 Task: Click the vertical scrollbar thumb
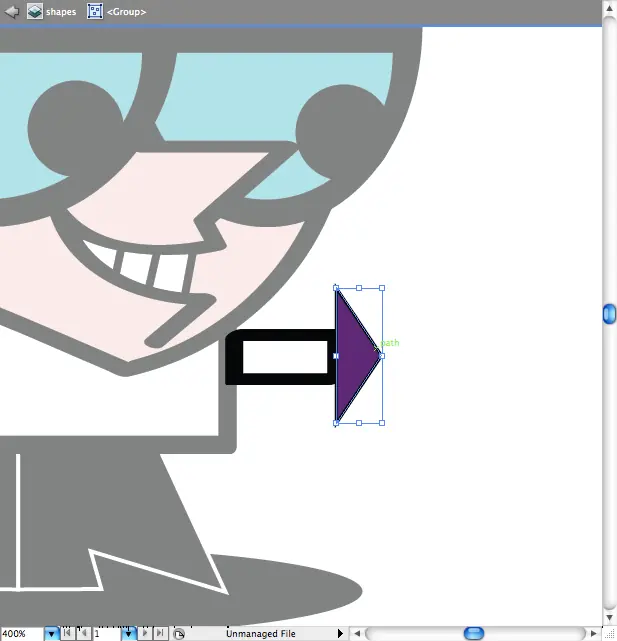609,314
